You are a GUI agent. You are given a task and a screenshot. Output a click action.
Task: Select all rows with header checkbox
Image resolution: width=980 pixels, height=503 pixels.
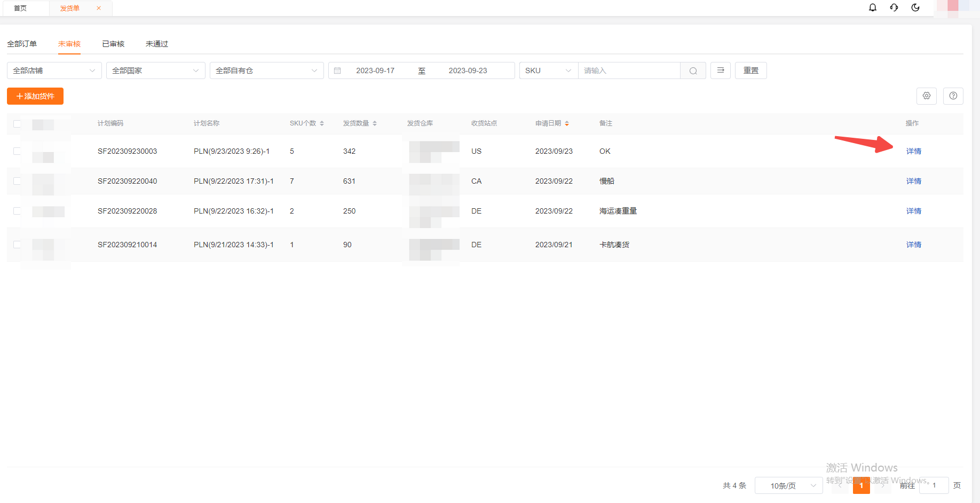pyautogui.click(x=17, y=124)
